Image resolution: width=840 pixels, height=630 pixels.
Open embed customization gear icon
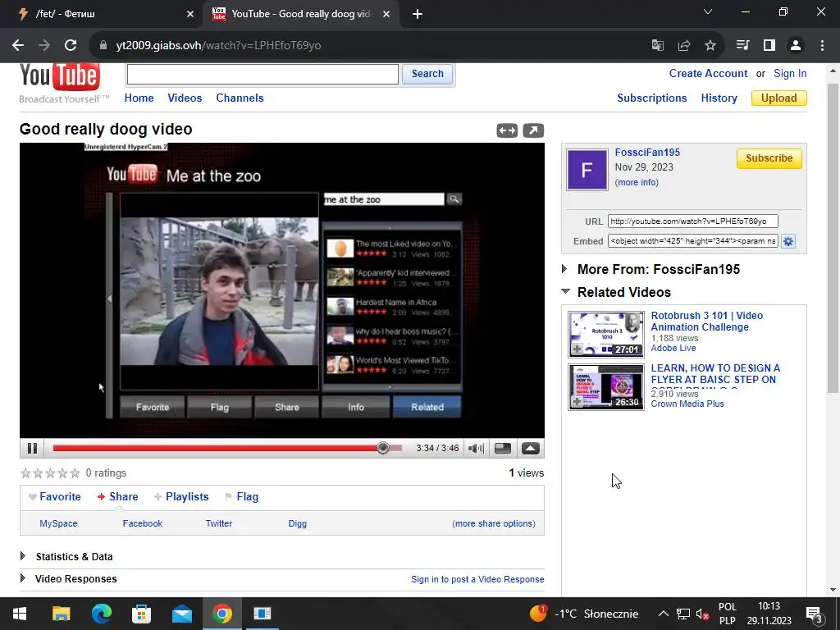point(788,241)
